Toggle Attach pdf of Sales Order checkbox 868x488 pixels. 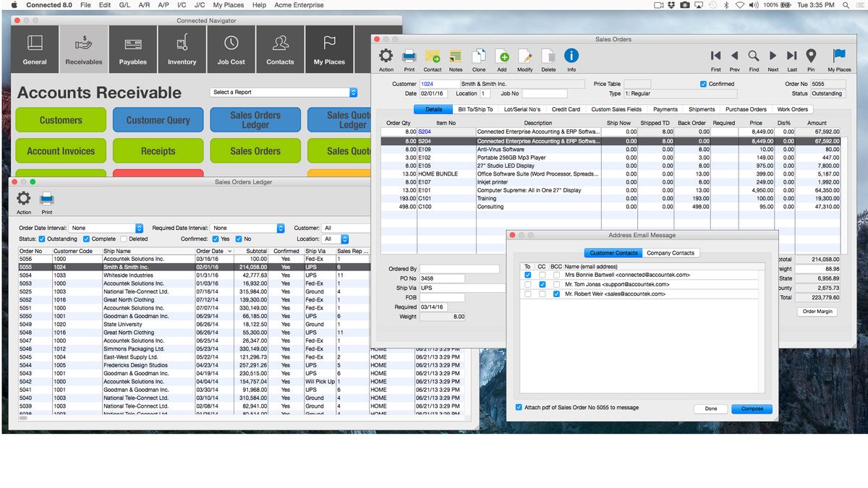click(519, 407)
